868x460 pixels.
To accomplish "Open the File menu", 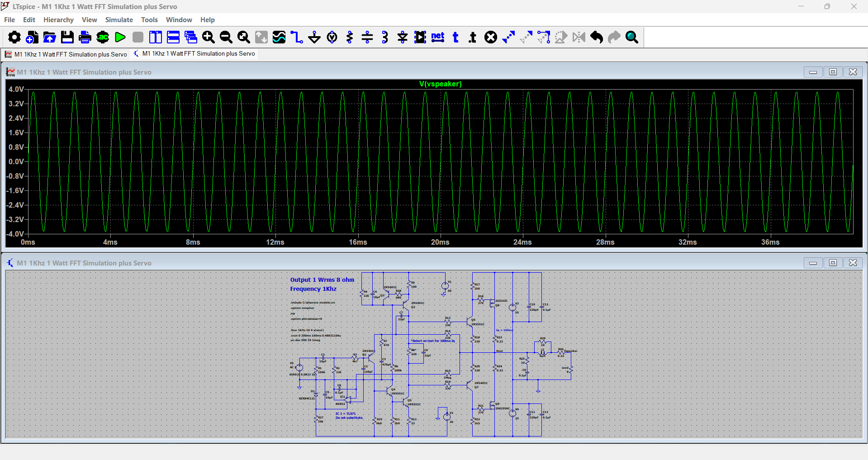I will pyautogui.click(x=9, y=20).
